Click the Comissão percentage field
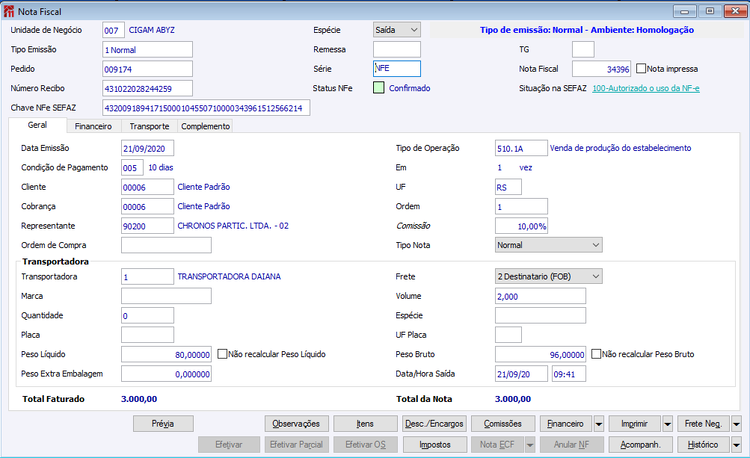 click(521, 226)
